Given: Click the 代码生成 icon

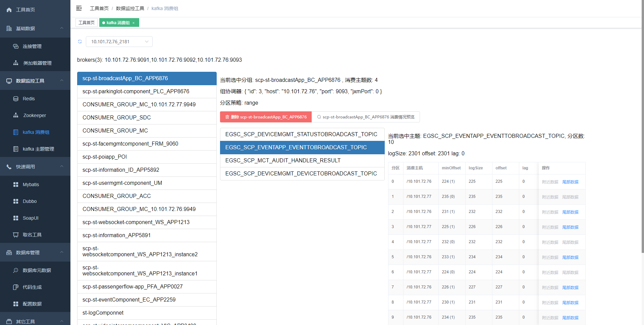Looking at the screenshot, I should pyautogui.click(x=16, y=287).
